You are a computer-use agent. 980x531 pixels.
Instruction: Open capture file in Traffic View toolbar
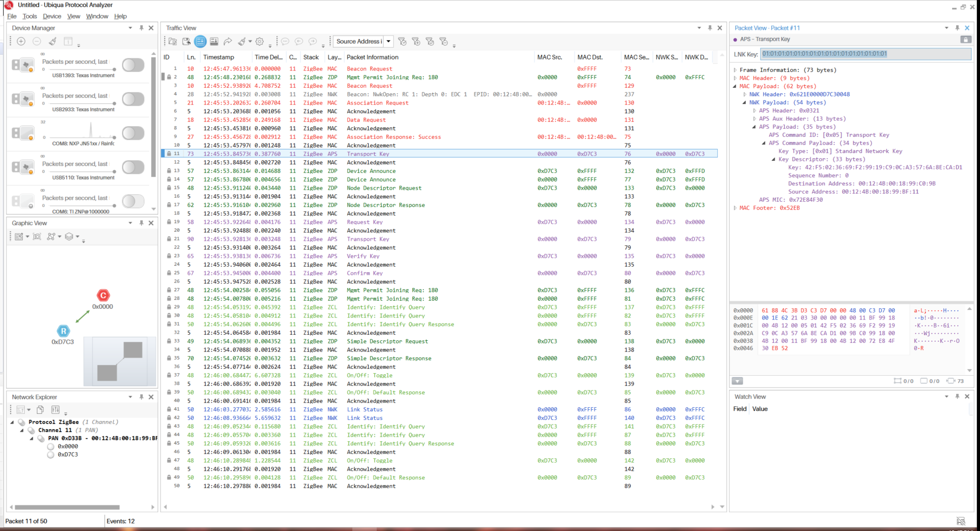coord(173,42)
